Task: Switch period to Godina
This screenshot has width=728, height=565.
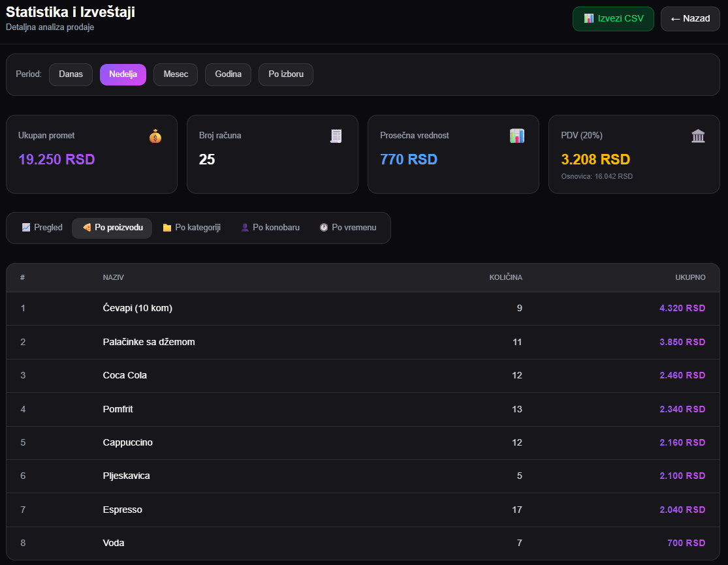Action: (x=228, y=74)
